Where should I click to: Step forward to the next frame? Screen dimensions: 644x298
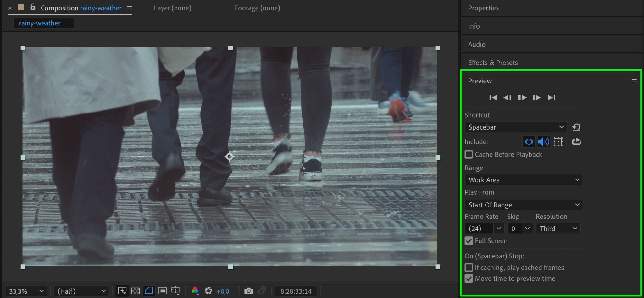537,98
